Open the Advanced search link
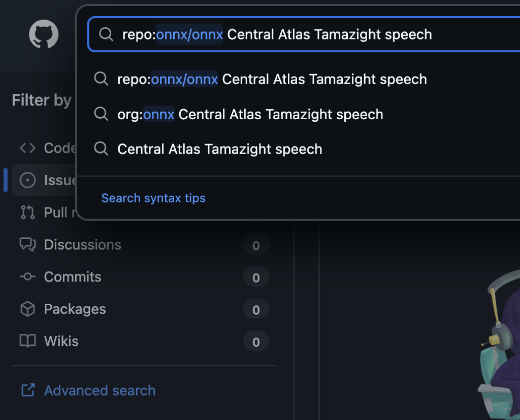The width and height of the screenshot is (520, 420). pos(100,391)
